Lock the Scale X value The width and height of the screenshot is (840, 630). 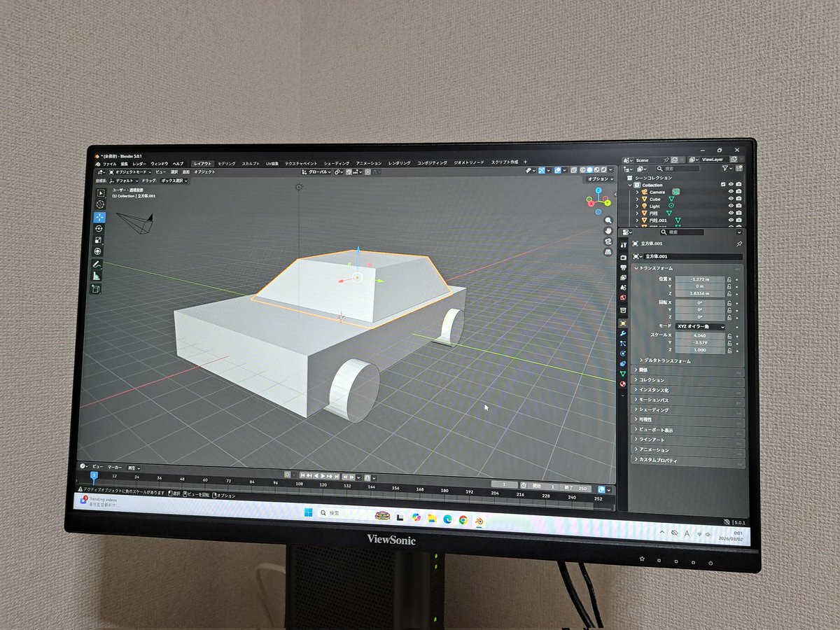point(729,336)
